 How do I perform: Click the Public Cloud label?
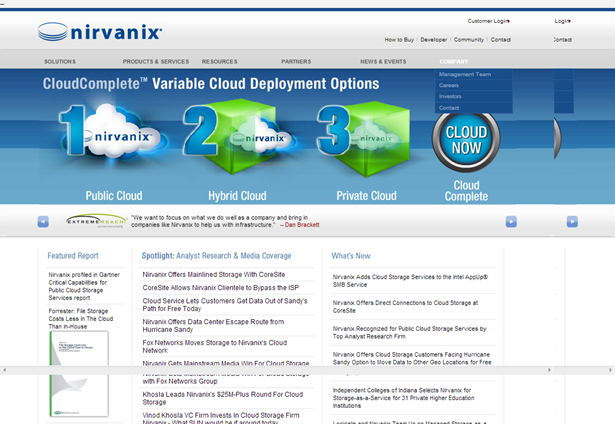[114, 196]
